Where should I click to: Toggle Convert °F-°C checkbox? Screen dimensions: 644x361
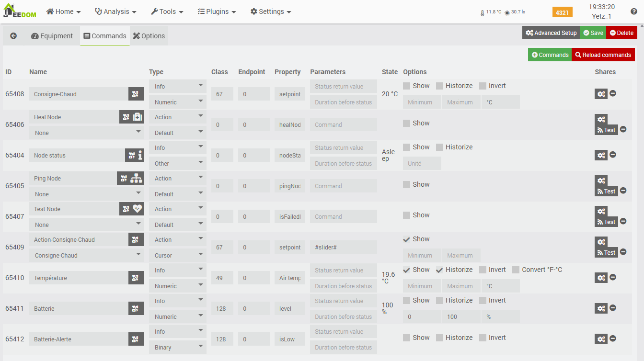516,270
